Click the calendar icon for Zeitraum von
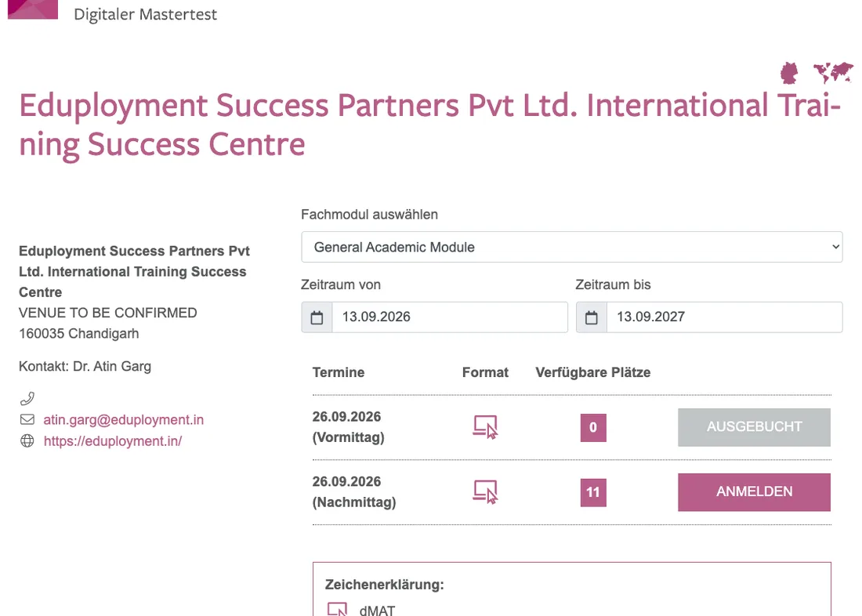The width and height of the screenshot is (862, 616). pyautogui.click(x=317, y=317)
